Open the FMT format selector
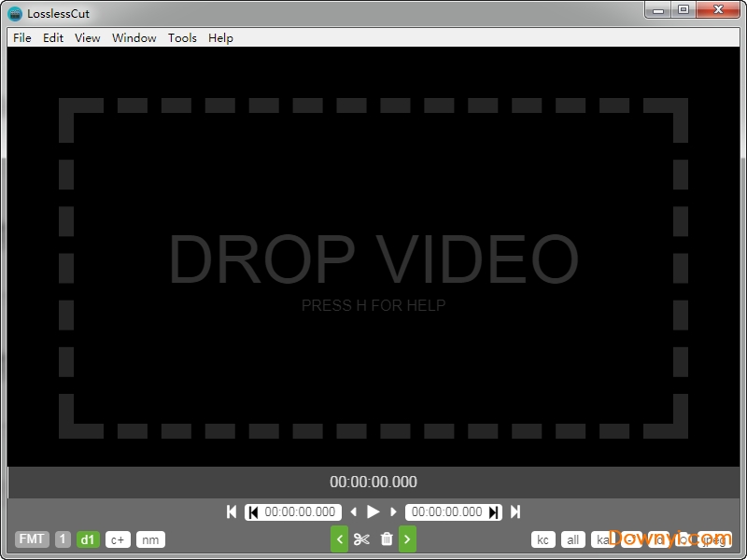The height and width of the screenshot is (560, 747). pos(32,539)
